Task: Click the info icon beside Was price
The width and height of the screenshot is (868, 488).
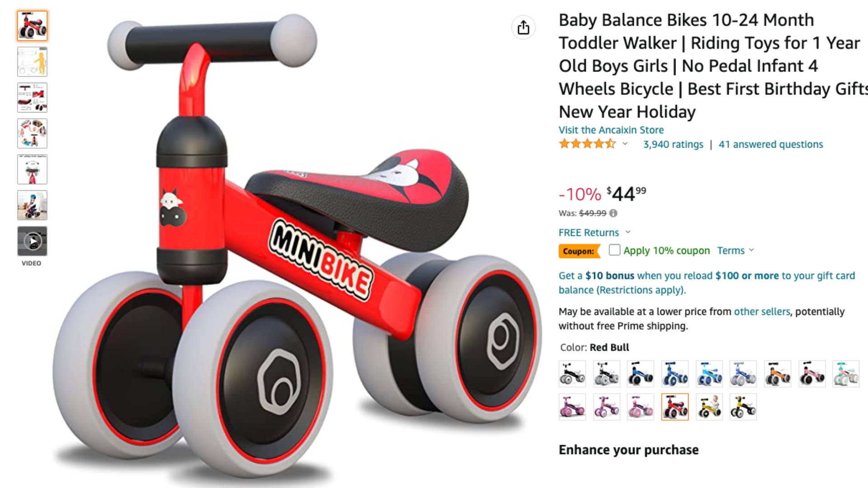Action: 613,213
